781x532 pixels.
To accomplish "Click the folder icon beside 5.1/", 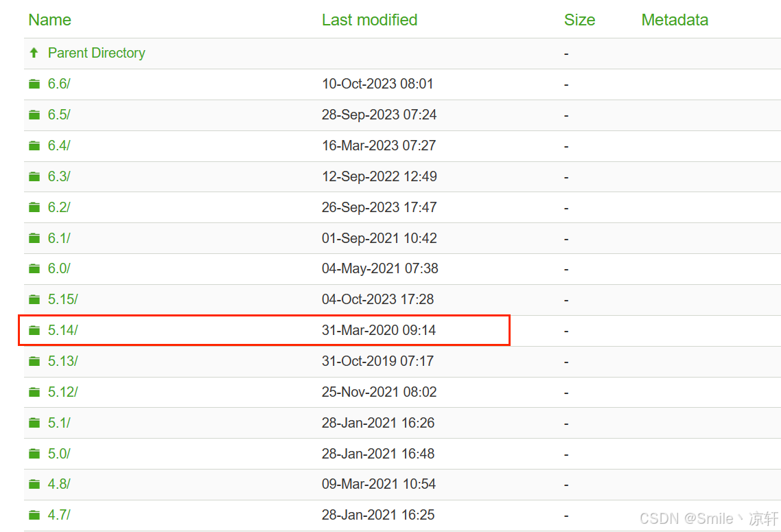I will coord(34,423).
